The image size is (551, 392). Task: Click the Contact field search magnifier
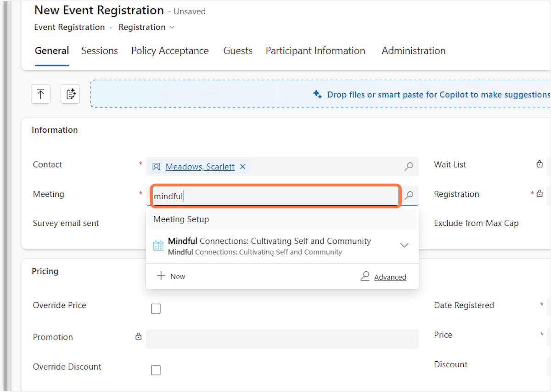tap(409, 167)
